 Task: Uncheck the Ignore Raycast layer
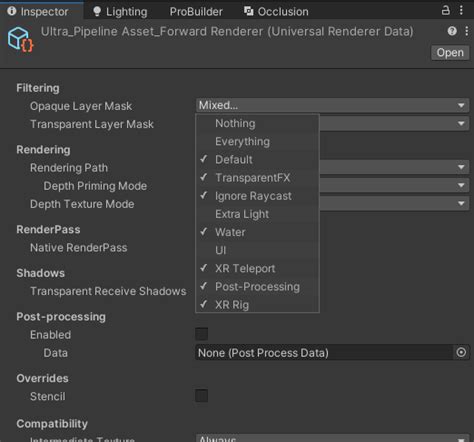tap(257, 196)
